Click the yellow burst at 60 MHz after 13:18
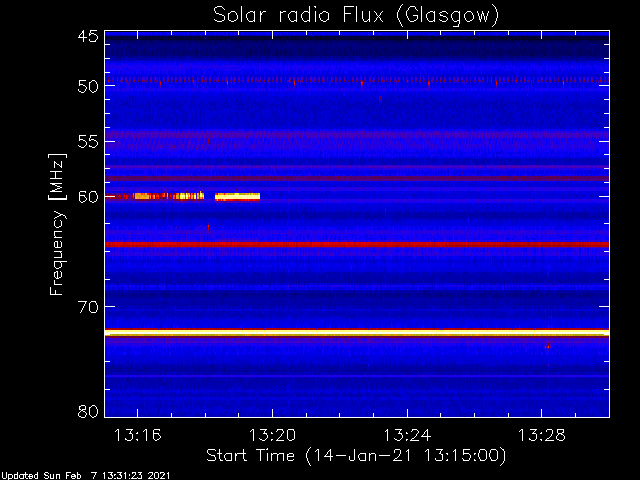640x480 pixels. (x=238, y=197)
